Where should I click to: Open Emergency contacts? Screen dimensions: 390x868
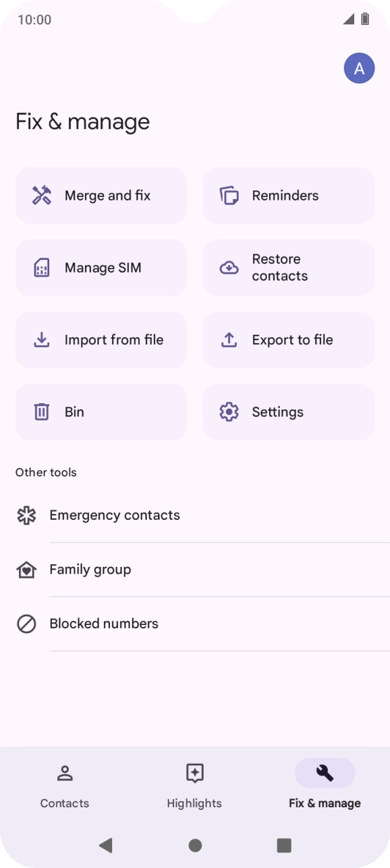coord(115,515)
